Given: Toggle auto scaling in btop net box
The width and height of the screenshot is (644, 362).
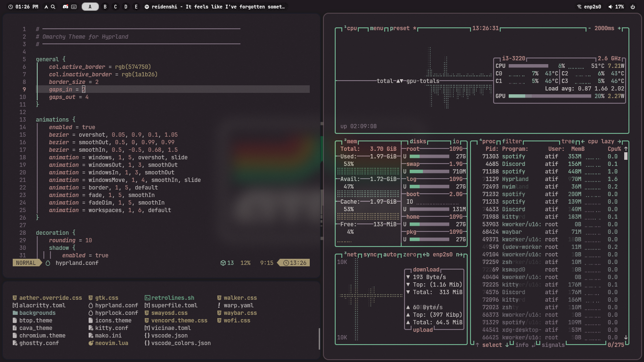Looking at the screenshot, I should tap(390, 255).
